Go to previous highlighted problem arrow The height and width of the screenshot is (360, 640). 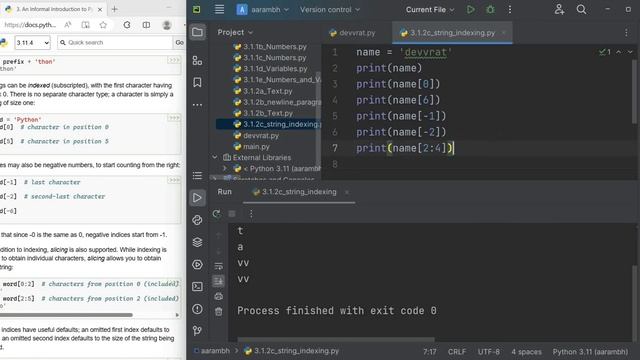(x=619, y=52)
